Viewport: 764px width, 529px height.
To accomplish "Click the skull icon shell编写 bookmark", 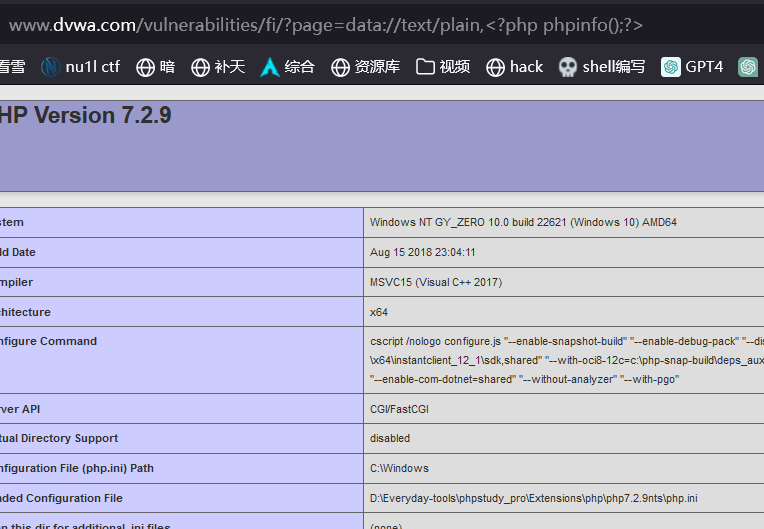I will click(568, 67).
